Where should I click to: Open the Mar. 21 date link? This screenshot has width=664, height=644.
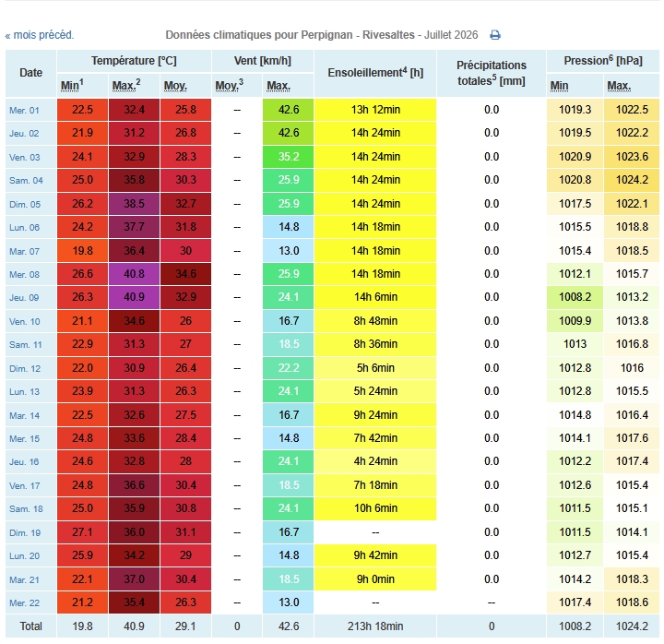(24, 579)
